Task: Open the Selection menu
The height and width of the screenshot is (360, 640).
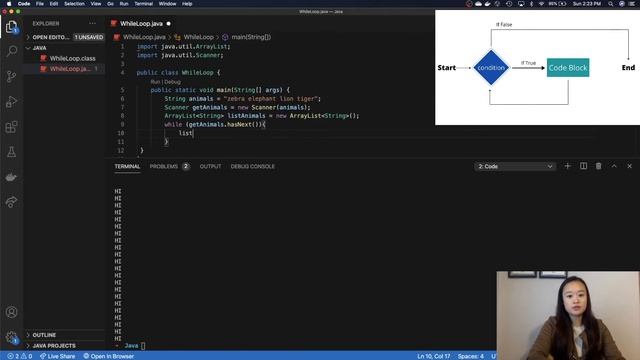Action: click(x=74, y=4)
